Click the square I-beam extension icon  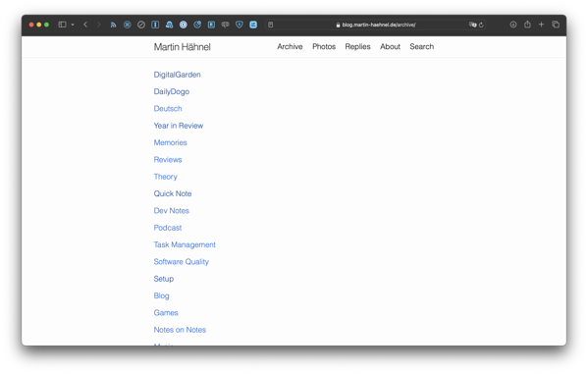[155, 25]
